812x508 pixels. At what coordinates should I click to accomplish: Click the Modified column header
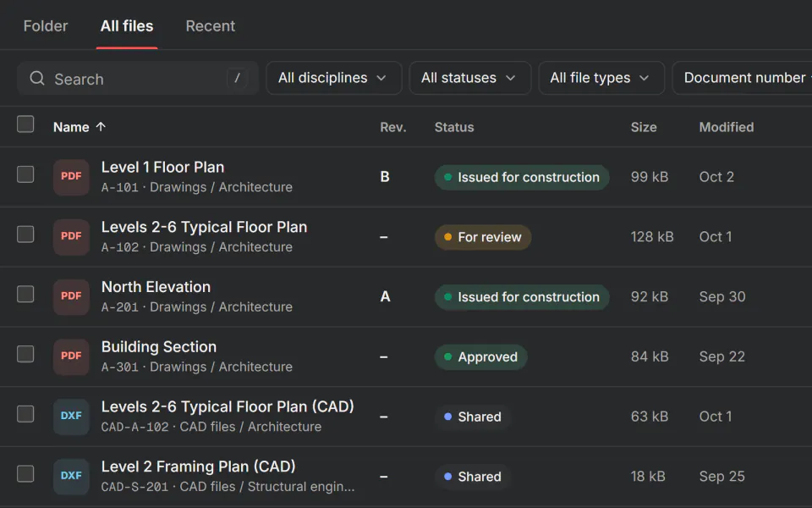[x=727, y=127]
